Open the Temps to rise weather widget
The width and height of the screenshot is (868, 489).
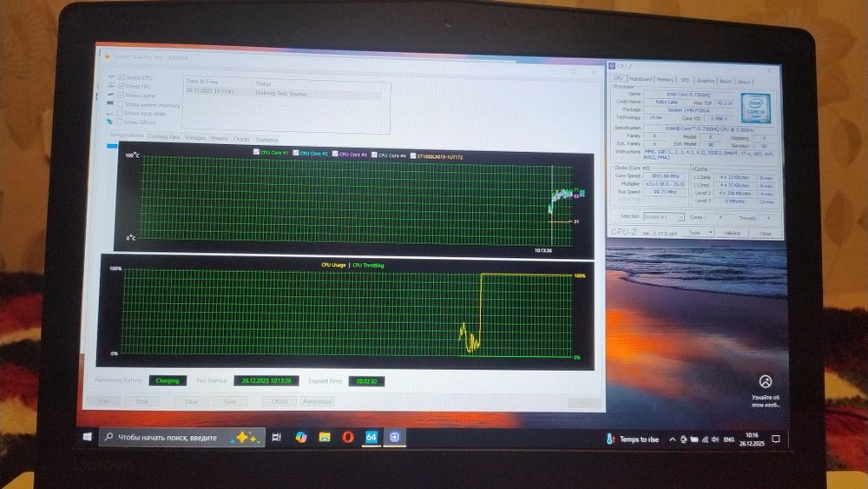[x=632, y=439]
